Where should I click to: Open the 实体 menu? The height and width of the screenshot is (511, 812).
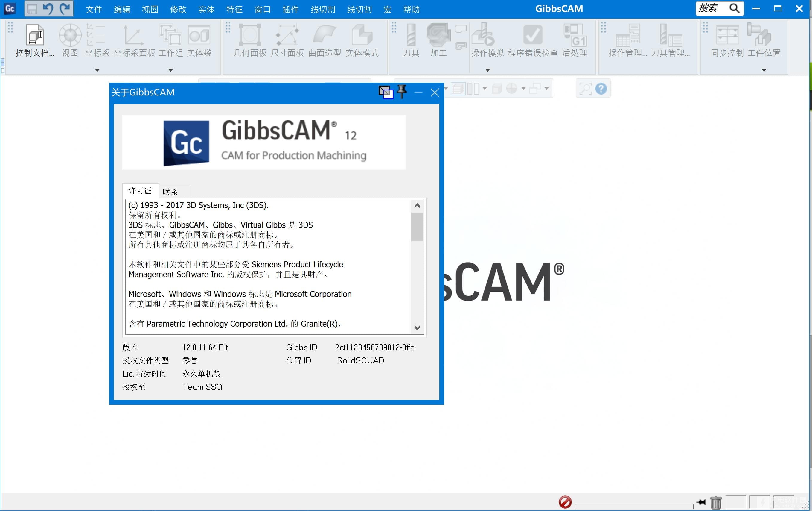(206, 10)
